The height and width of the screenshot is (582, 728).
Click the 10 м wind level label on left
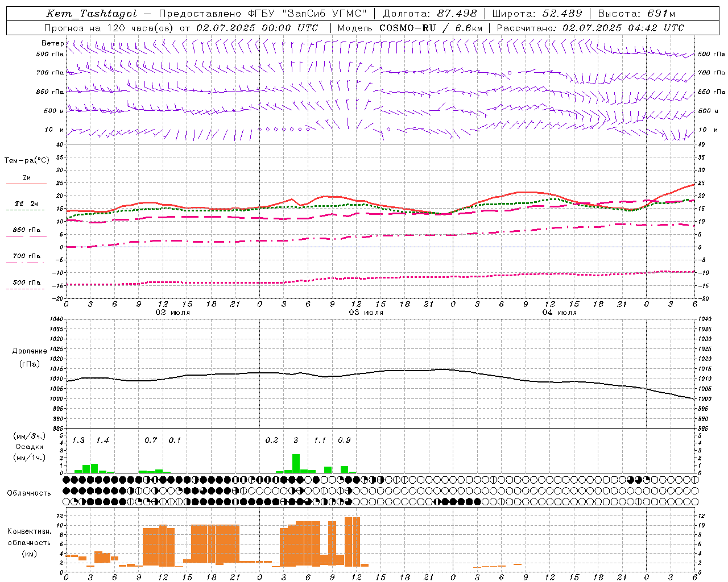click(55, 130)
